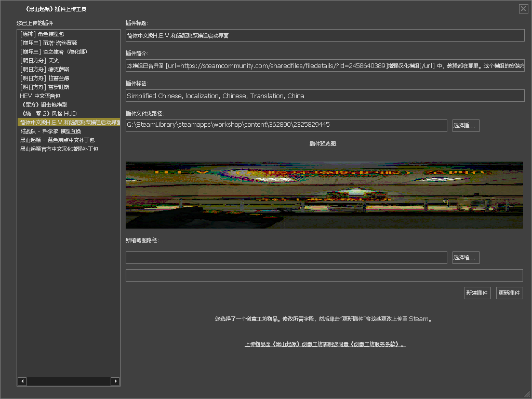
Task: Select the [明日方舟] 拉普兰德 item
Action: click(x=69, y=78)
